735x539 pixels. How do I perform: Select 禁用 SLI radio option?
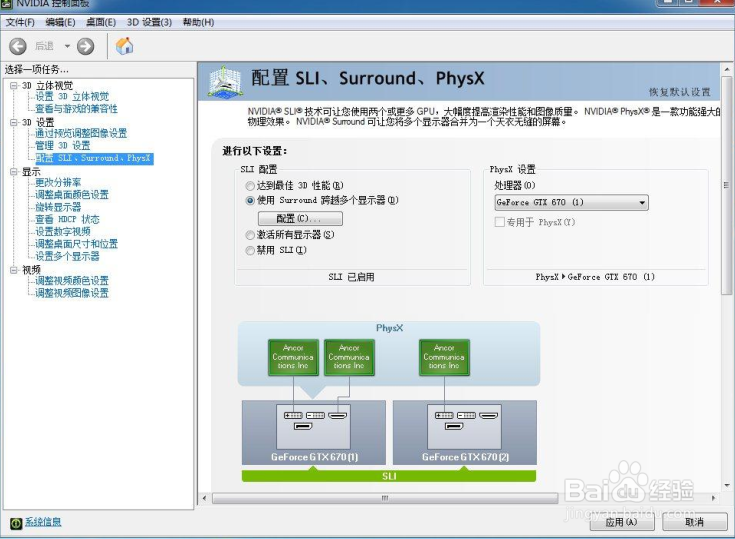coord(250,250)
